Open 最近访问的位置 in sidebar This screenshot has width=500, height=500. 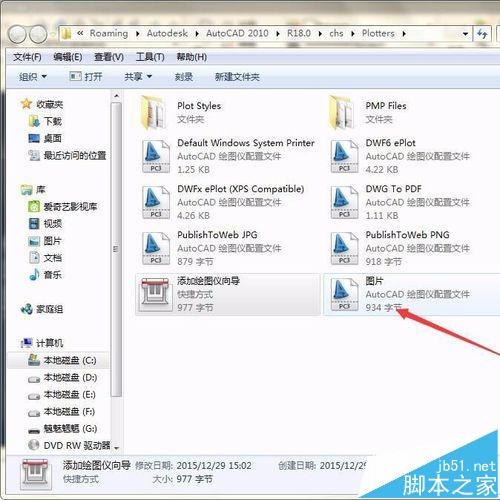point(67,155)
